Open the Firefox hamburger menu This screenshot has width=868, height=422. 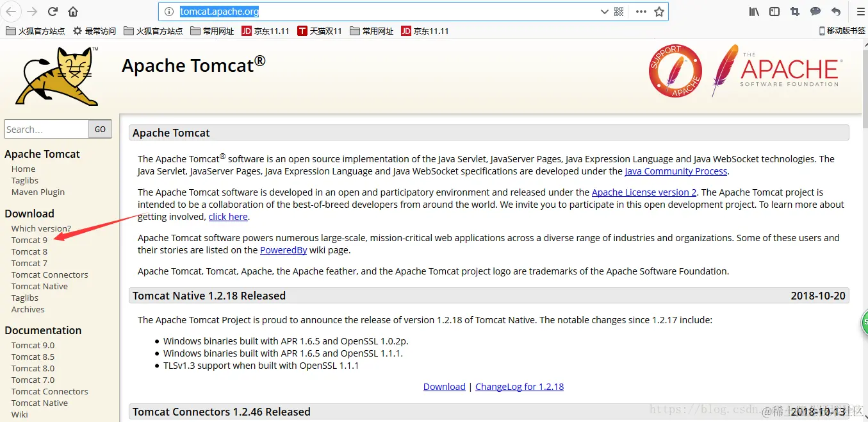pyautogui.click(x=860, y=12)
